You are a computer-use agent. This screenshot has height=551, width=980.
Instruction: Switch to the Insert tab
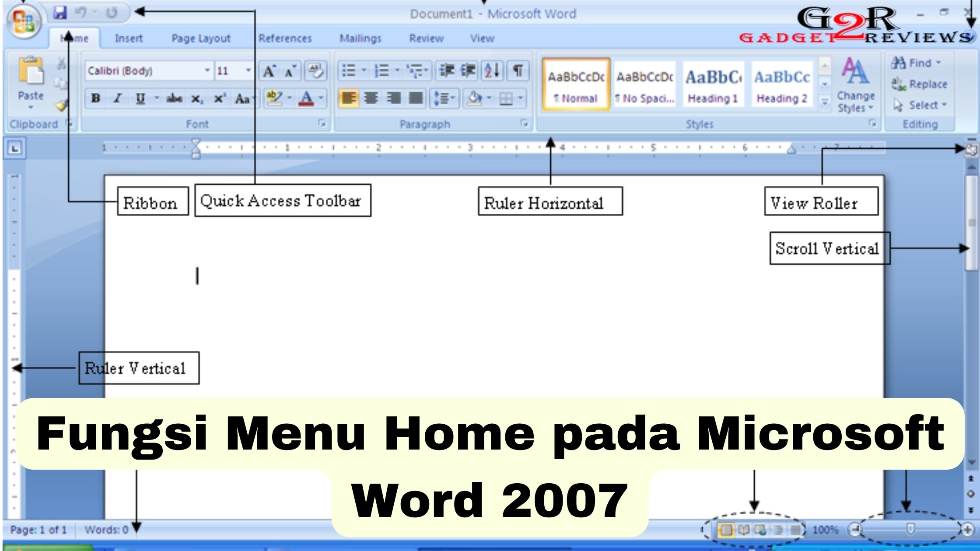tap(129, 38)
